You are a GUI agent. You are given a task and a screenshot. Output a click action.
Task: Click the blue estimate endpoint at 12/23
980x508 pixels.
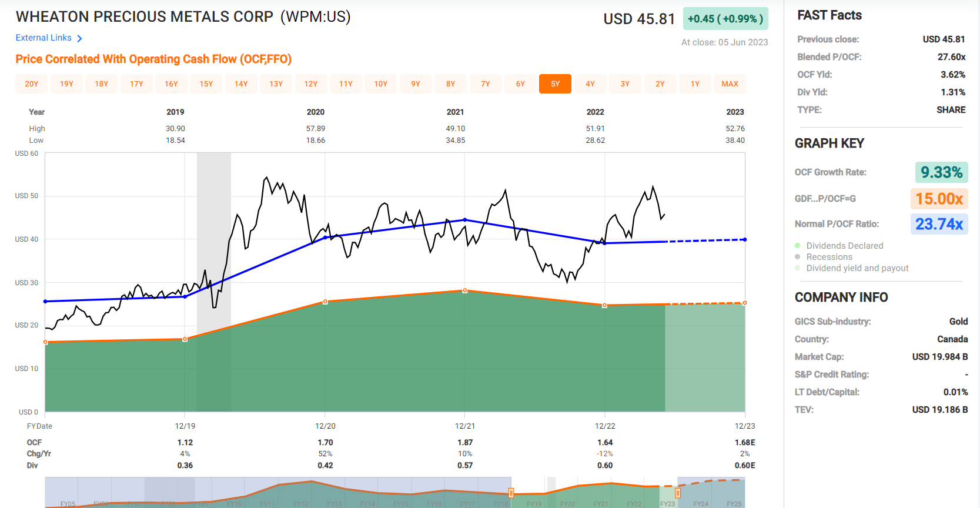pos(745,239)
